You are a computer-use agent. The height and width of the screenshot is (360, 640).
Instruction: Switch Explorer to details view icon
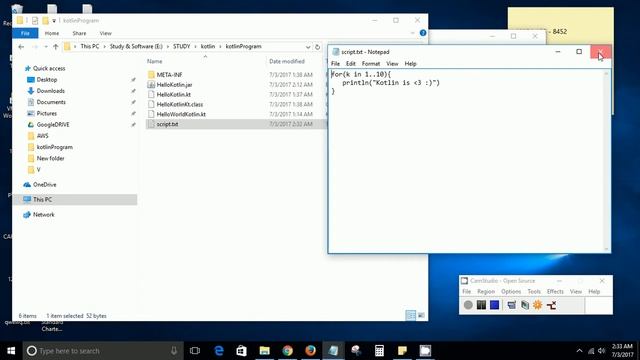point(411,315)
